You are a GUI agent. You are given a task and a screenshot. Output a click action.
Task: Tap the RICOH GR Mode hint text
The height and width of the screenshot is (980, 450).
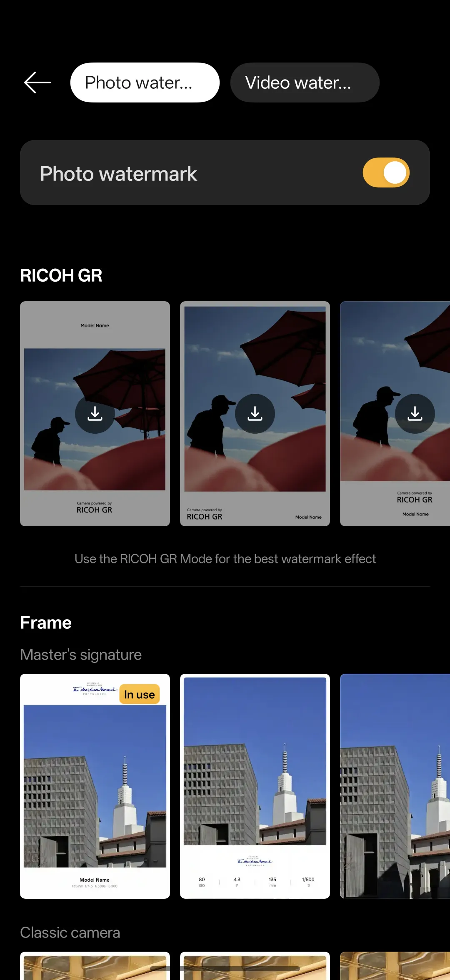click(225, 559)
